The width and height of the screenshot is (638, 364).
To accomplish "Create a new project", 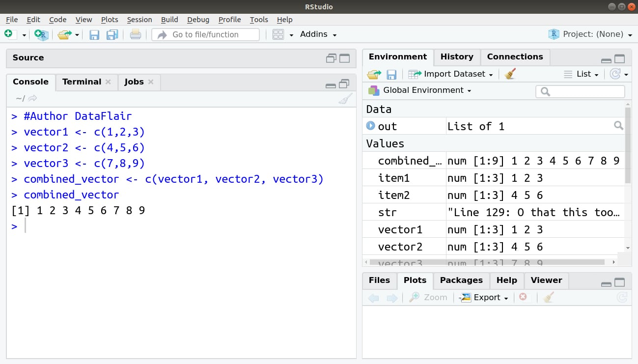I will [x=41, y=34].
